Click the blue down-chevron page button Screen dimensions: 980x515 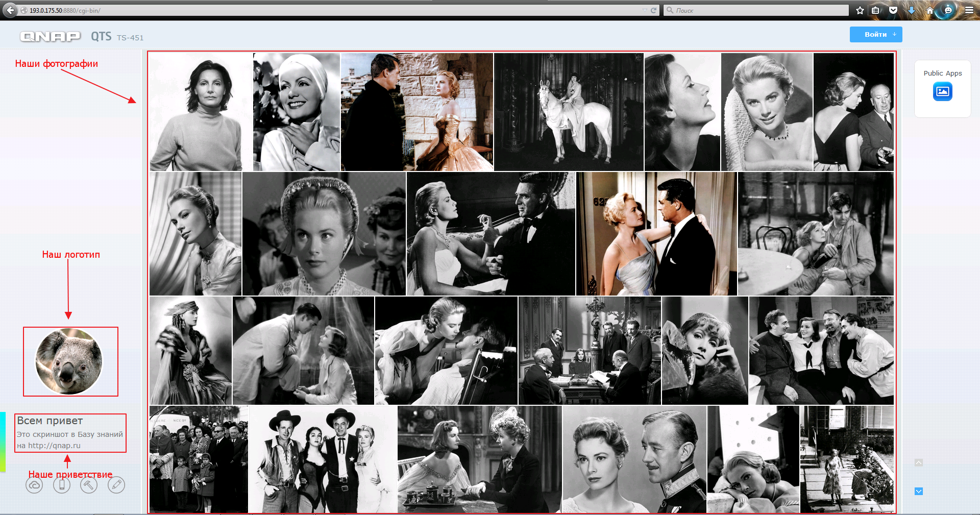tap(919, 492)
